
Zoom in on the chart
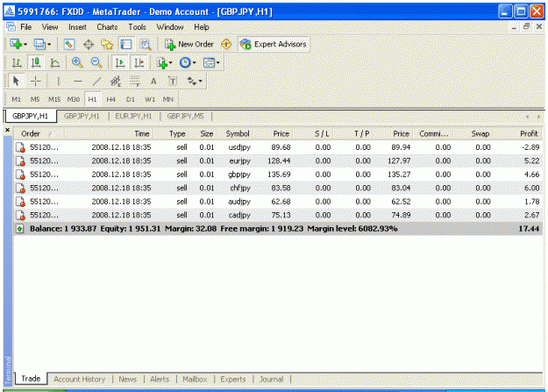tap(77, 63)
